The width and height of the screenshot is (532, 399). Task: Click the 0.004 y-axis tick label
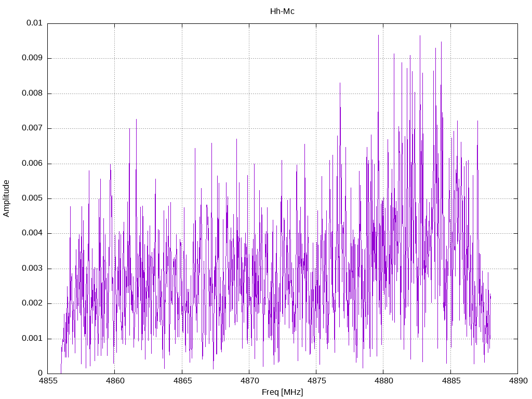[x=32, y=233]
